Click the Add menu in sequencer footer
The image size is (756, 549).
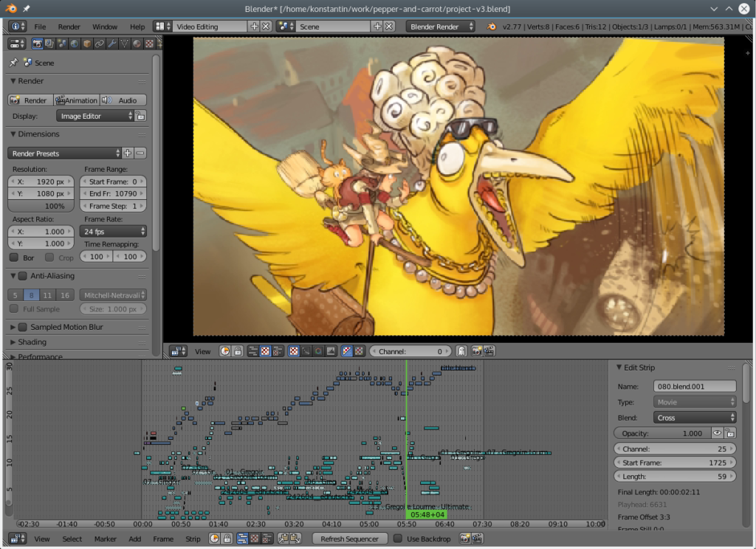coord(135,539)
